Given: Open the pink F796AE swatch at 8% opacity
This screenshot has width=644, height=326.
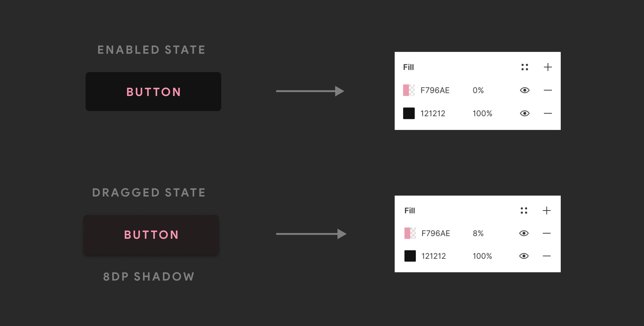Looking at the screenshot, I should (410, 233).
